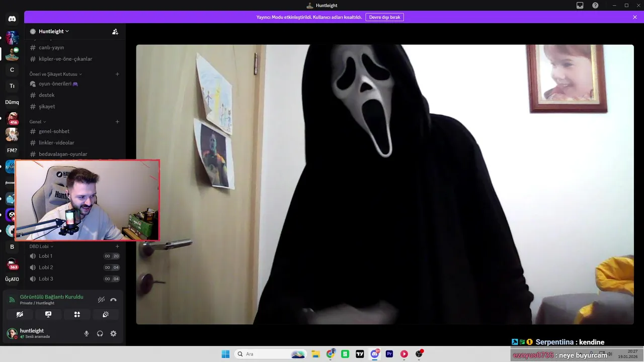Open the server with 416 notifications
Image resolution: width=644 pixels, height=362 pixels.
12,119
